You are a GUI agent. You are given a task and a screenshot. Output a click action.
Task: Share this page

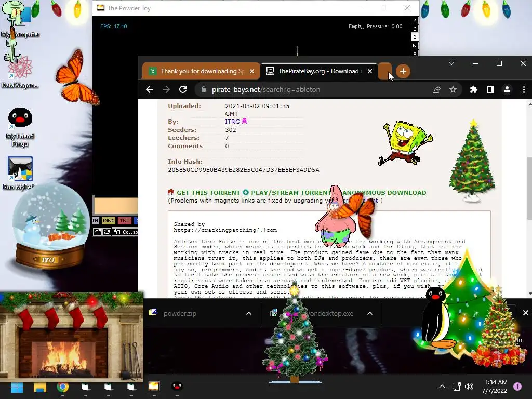[x=436, y=89]
